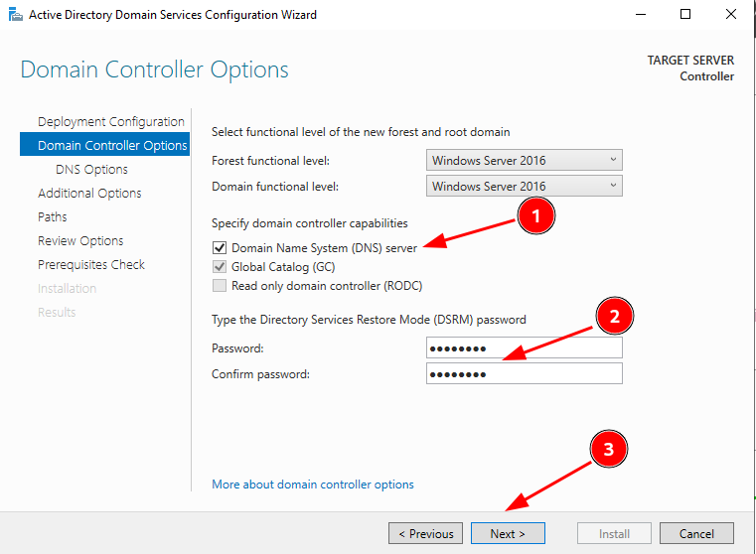756x554 pixels.
Task: Click the < Previous button
Action: tap(425, 533)
